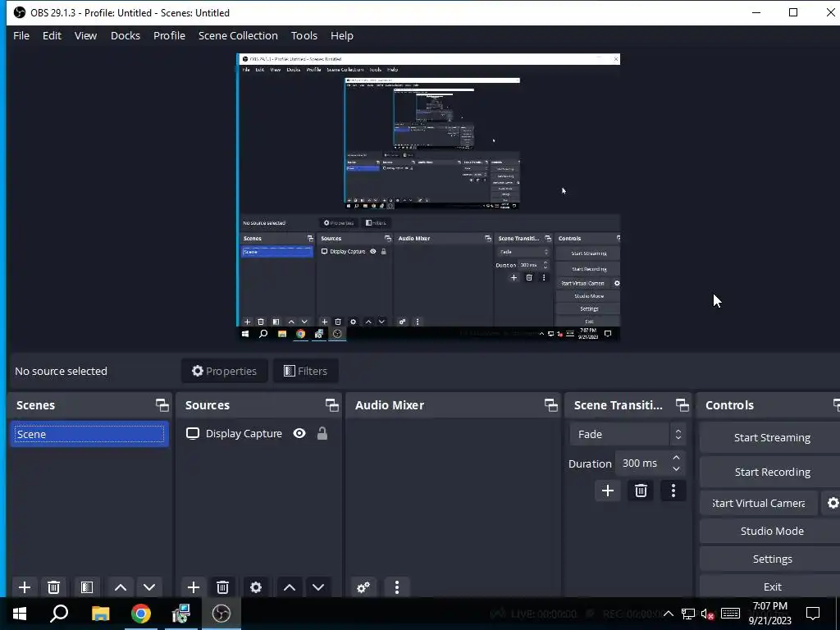Click Display Capture monitor icon
840x630 pixels.
(x=192, y=433)
